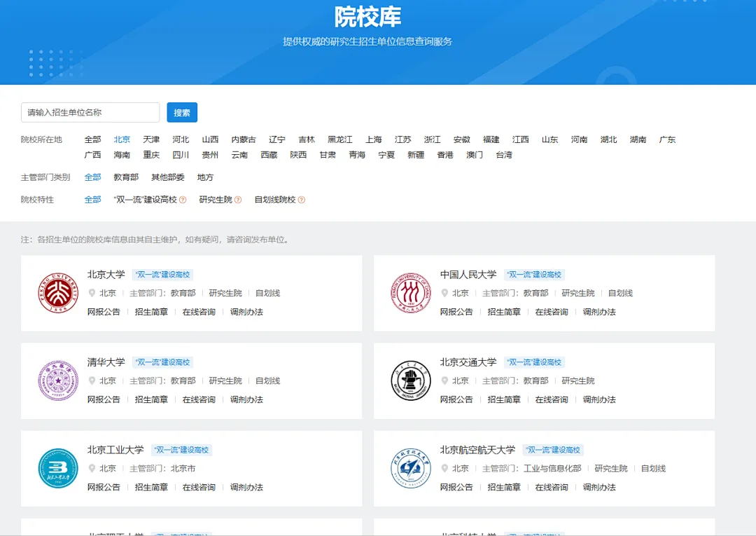Click the blue 搜索 button
The width and height of the screenshot is (756, 536).
tap(182, 112)
